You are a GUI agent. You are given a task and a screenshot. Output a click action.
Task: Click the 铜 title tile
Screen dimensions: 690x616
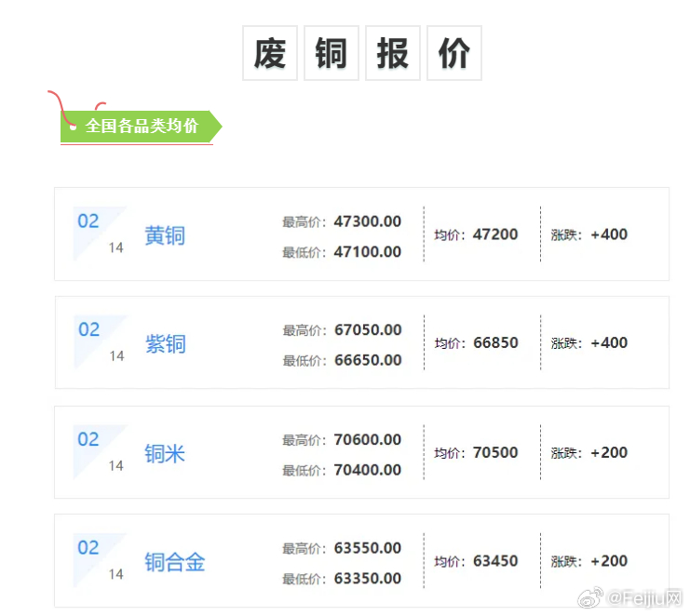331,53
